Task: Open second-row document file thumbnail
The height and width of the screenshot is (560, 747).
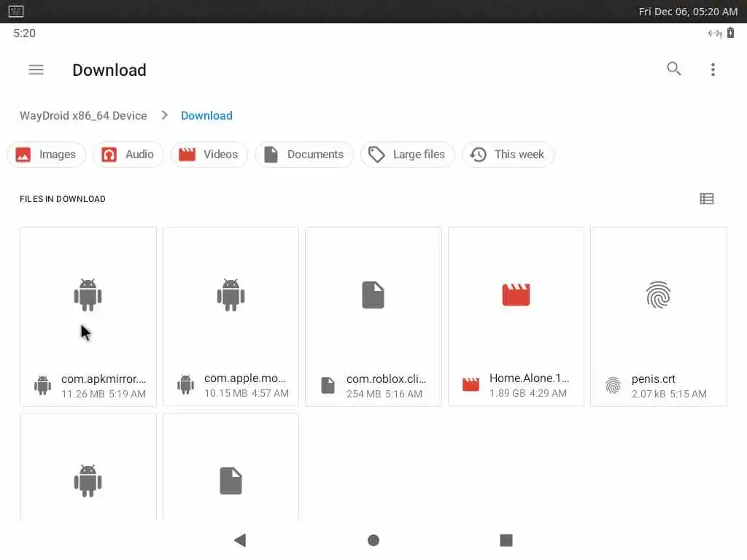Action: (x=231, y=481)
